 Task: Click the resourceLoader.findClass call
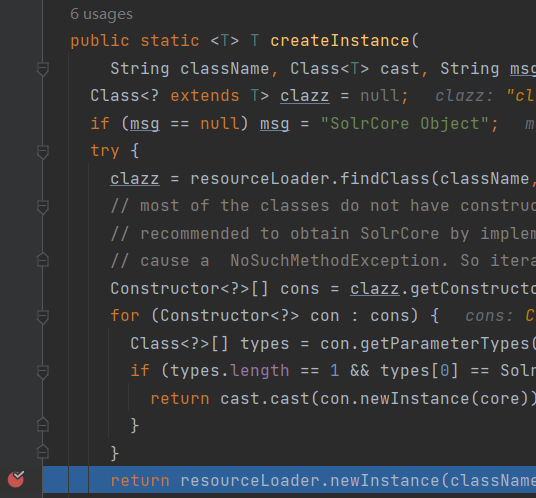click(309, 179)
